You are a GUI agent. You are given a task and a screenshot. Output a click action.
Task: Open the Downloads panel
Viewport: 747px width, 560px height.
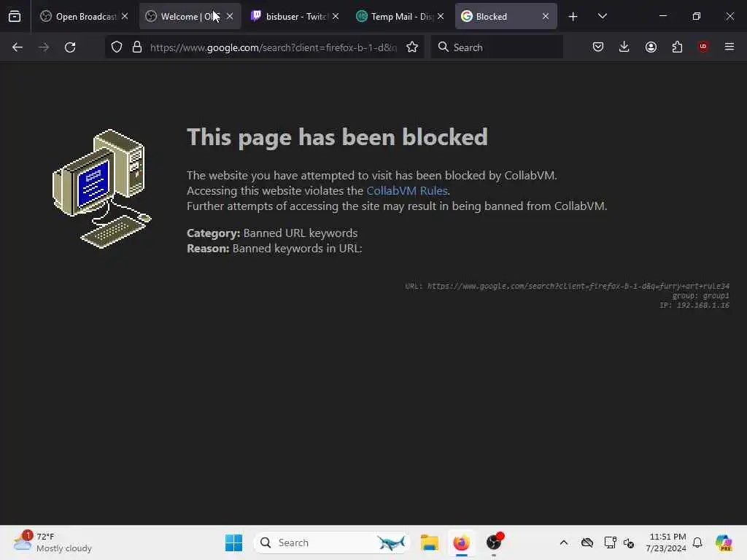tap(624, 47)
